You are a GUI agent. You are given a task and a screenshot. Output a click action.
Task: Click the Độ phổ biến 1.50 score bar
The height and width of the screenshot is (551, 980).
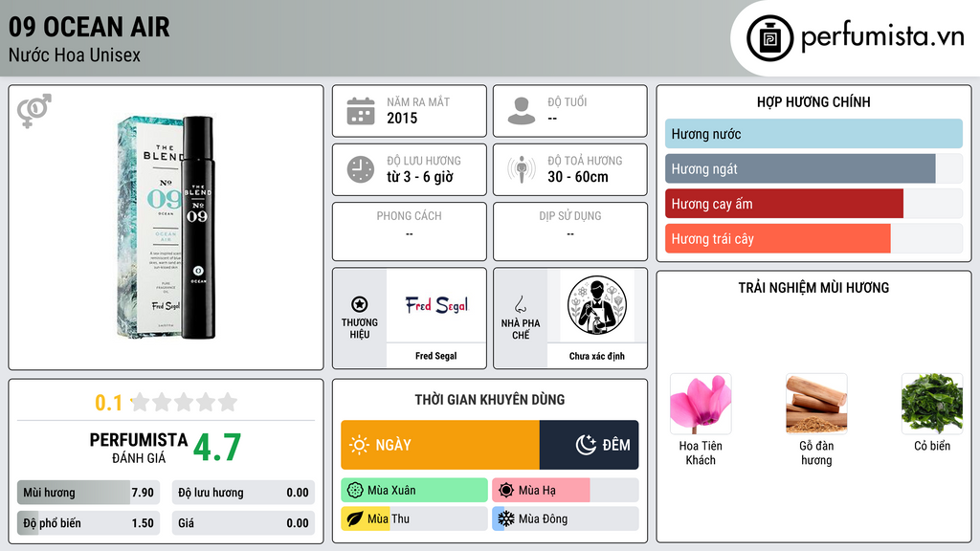click(x=89, y=523)
